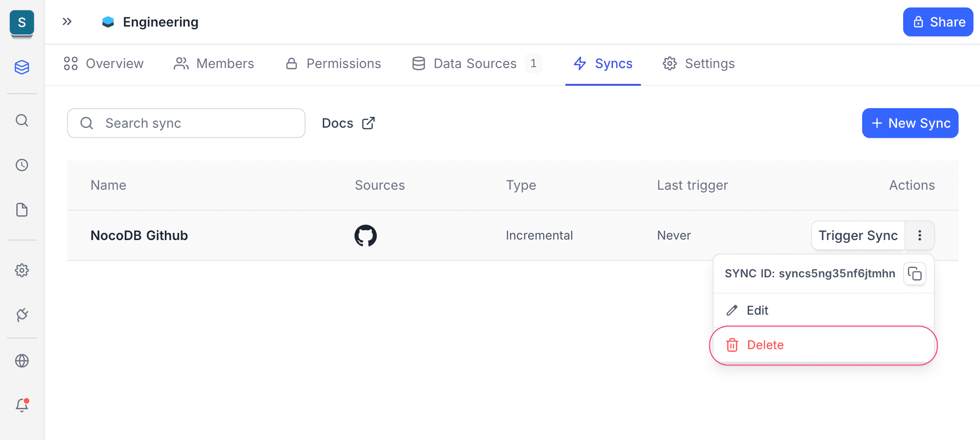Open recent activity via the clock icon
This screenshot has width=980, height=440.
pyautogui.click(x=22, y=165)
